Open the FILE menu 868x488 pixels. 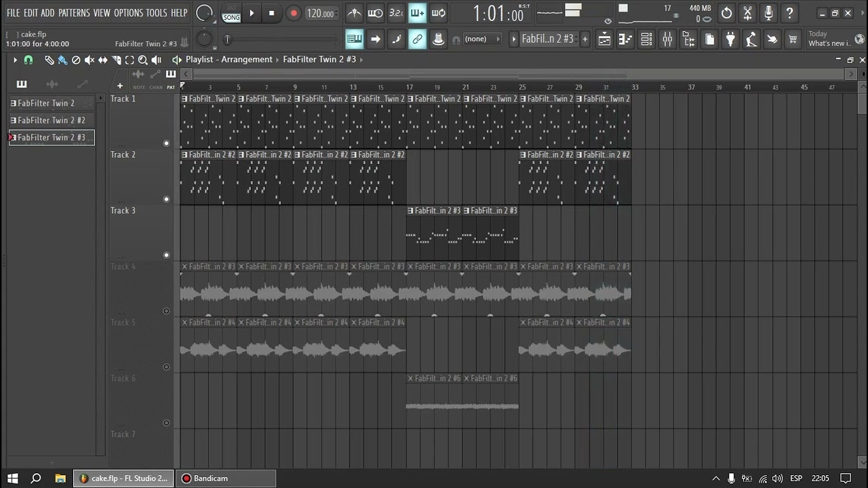point(13,13)
